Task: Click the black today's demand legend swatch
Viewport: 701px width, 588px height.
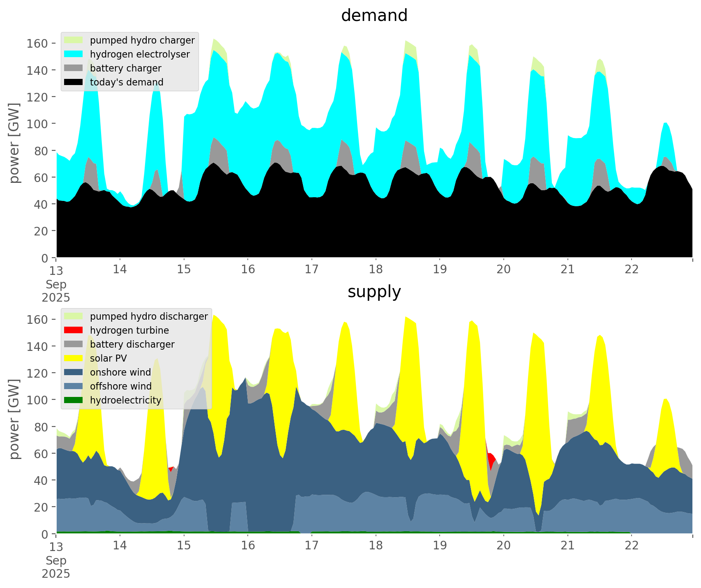Action: (x=74, y=82)
